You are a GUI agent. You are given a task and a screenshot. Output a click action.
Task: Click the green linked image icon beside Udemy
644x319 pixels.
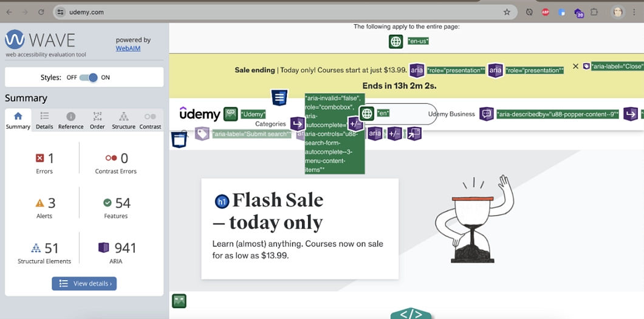pos(231,114)
